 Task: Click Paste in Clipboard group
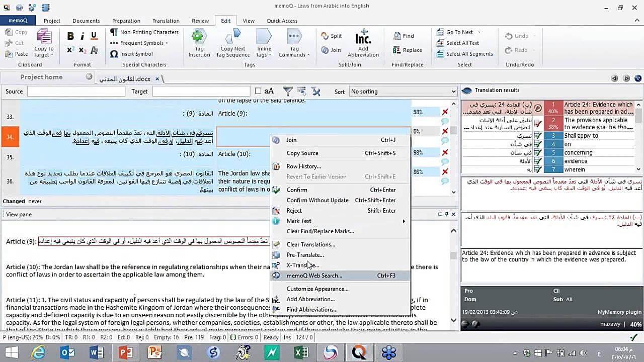16,54
